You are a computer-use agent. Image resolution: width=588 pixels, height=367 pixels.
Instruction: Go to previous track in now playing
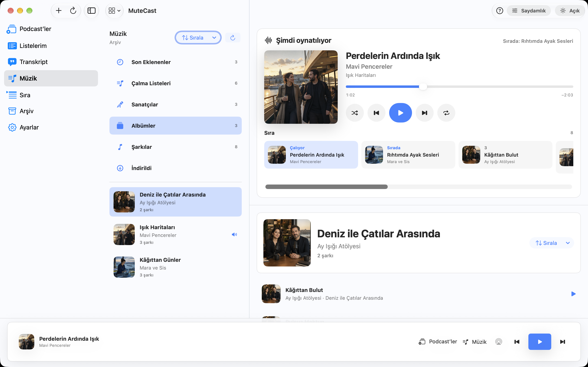coord(376,113)
